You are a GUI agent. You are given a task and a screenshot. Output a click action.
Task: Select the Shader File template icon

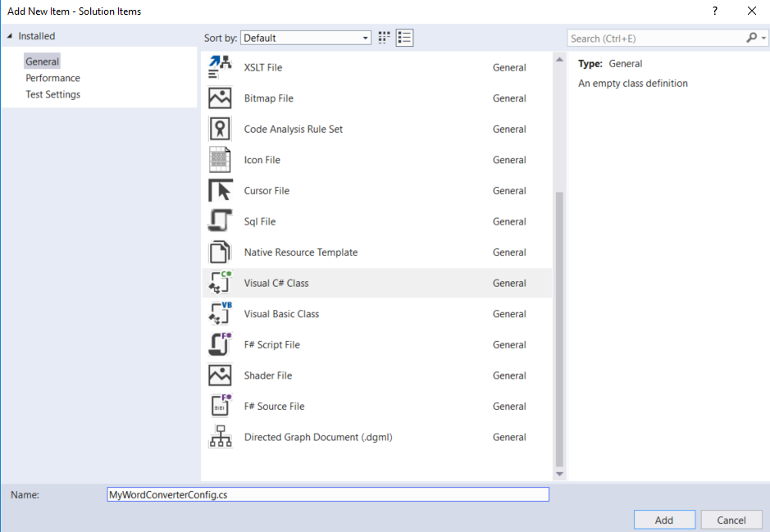[220, 375]
